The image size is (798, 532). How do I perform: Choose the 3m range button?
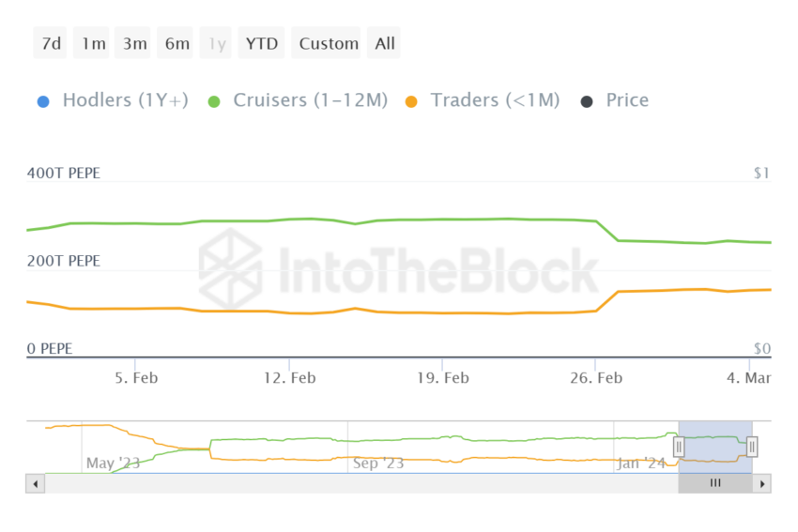coord(134,43)
